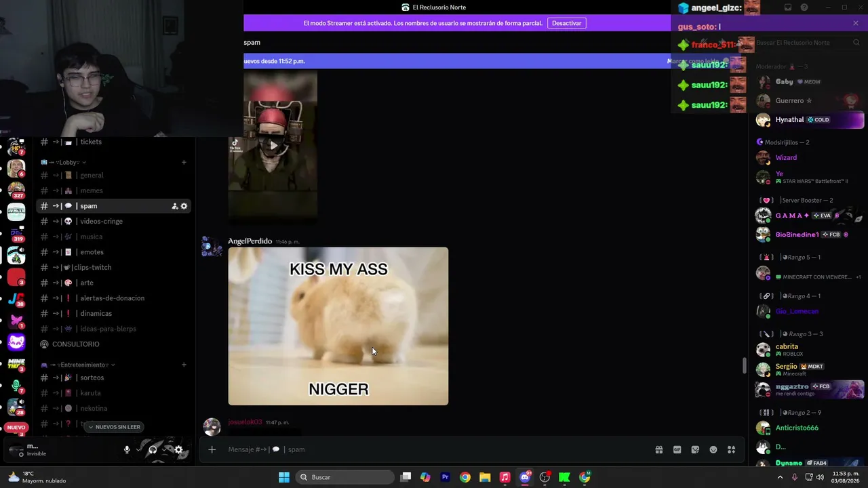Open the pink butterfly server

(x=16, y=321)
